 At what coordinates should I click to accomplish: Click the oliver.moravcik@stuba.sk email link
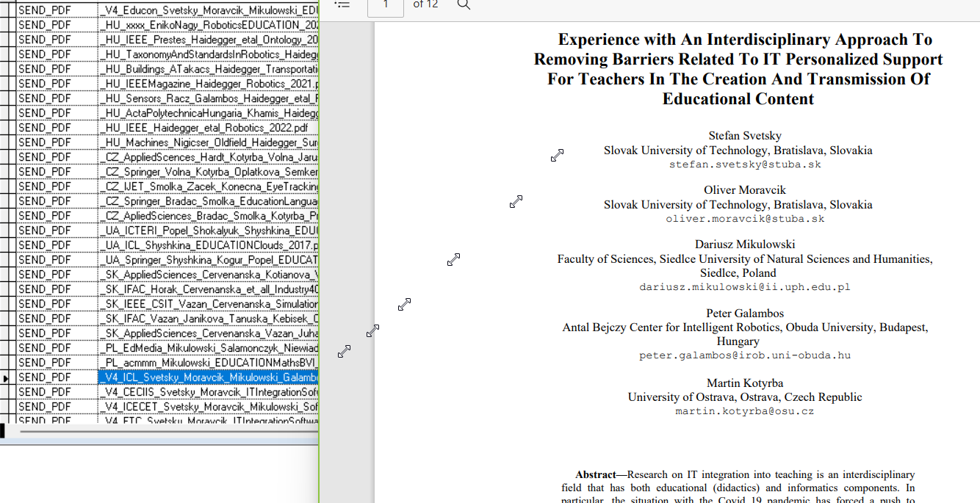pyautogui.click(x=745, y=219)
